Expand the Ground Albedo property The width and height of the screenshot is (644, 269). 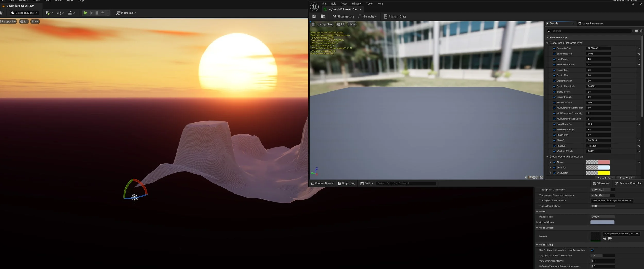coord(537,222)
